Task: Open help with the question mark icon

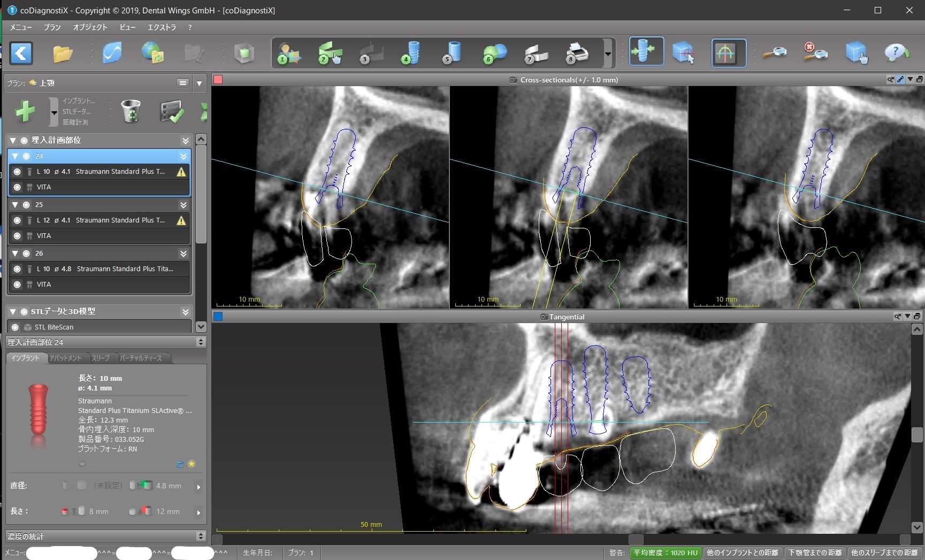Action: (897, 52)
